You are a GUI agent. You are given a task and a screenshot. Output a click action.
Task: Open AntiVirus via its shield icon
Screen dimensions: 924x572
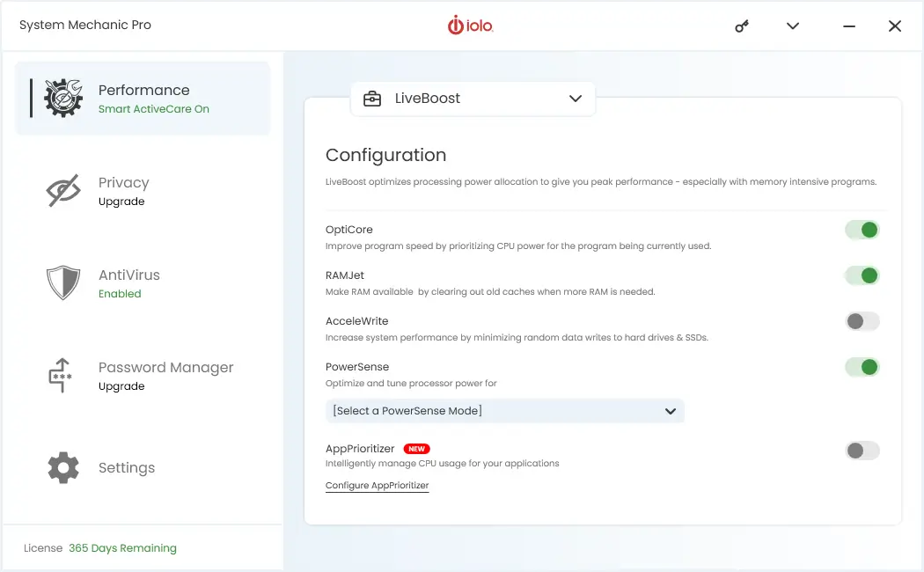coord(62,282)
